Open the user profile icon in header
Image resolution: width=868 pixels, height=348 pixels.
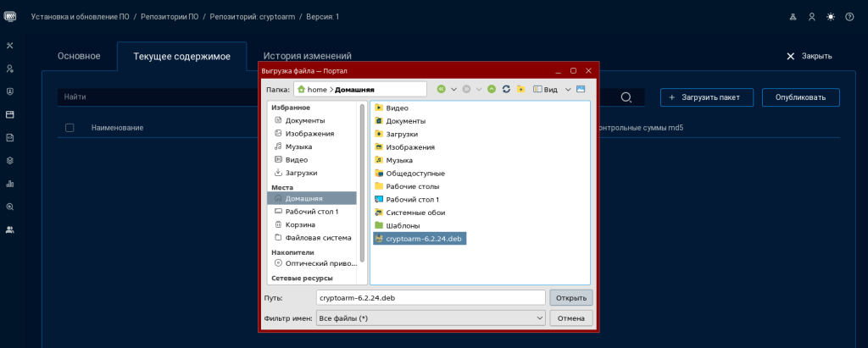812,17
